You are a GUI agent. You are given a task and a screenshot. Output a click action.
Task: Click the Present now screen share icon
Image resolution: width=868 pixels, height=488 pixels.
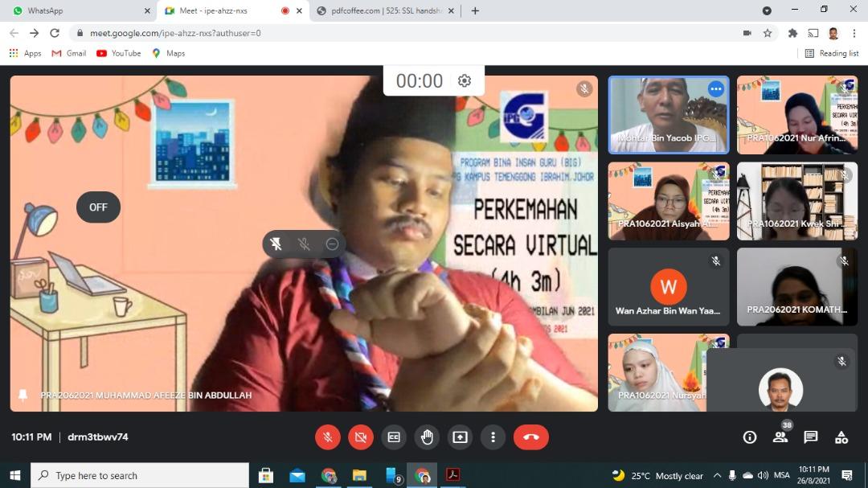point(460,437)
